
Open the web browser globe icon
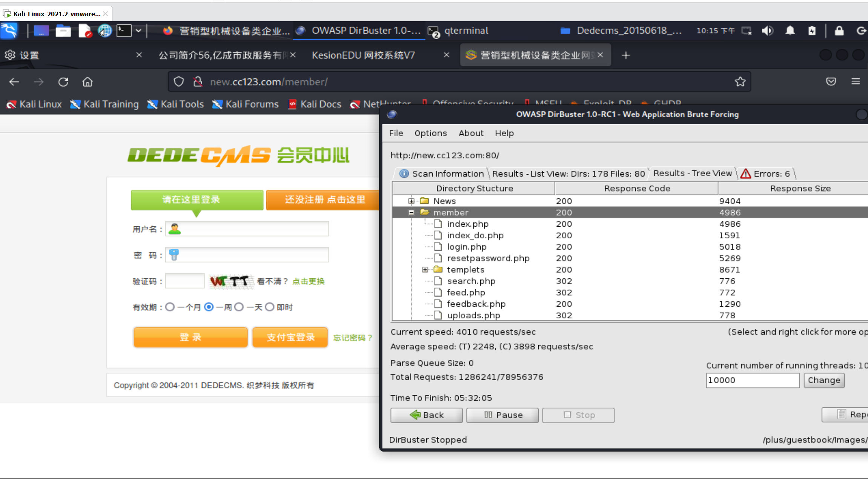104,31
